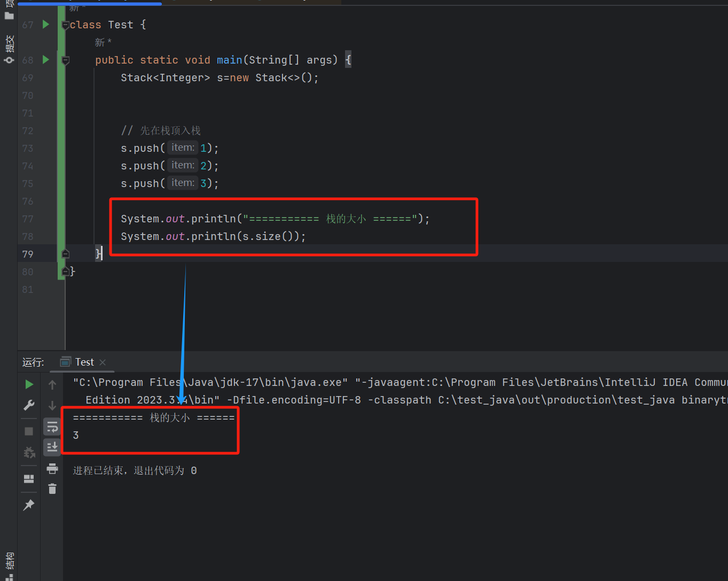Click console output line '栈的大小'

pos(154,417)
